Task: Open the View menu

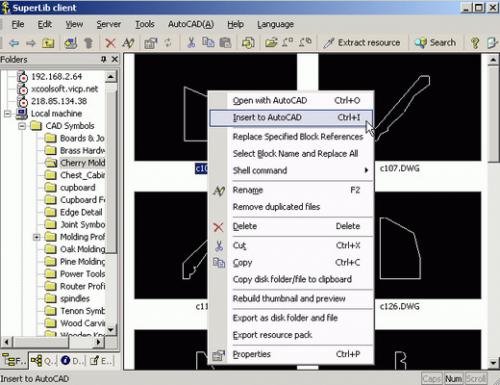Action: click(74, 24)
